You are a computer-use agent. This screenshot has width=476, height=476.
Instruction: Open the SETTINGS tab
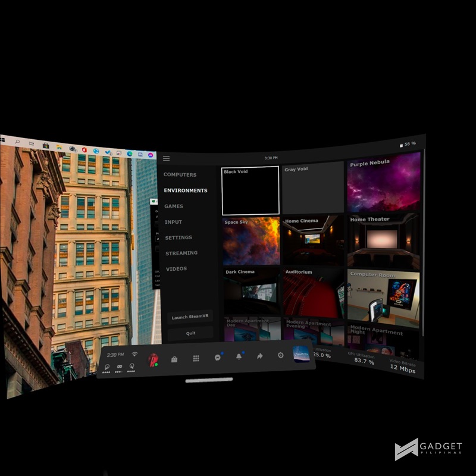tap(178, 237)
